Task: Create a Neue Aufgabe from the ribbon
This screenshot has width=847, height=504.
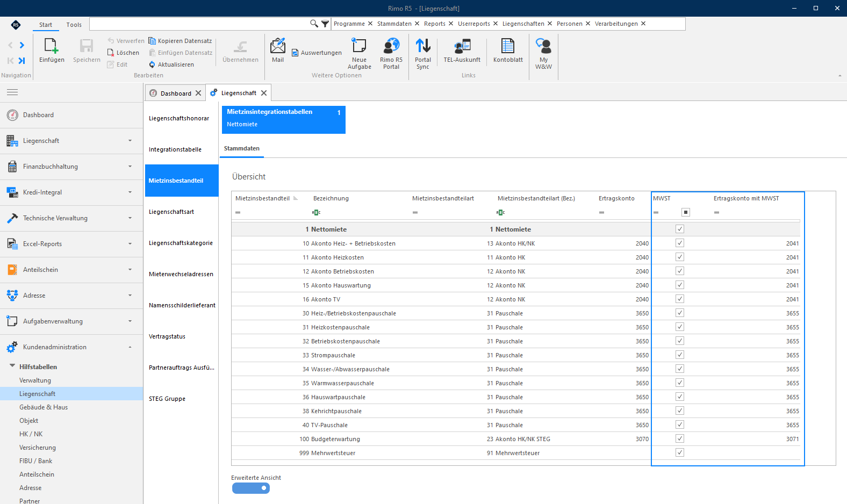Action: tap(359, 54)
